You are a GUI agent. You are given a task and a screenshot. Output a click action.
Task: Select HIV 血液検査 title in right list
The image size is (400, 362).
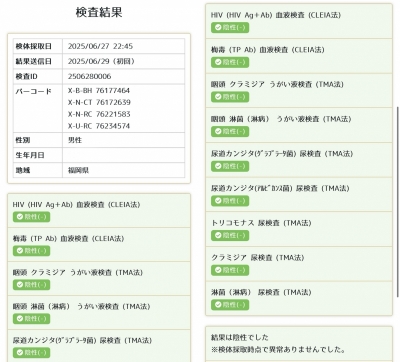(x=276, y=15)
